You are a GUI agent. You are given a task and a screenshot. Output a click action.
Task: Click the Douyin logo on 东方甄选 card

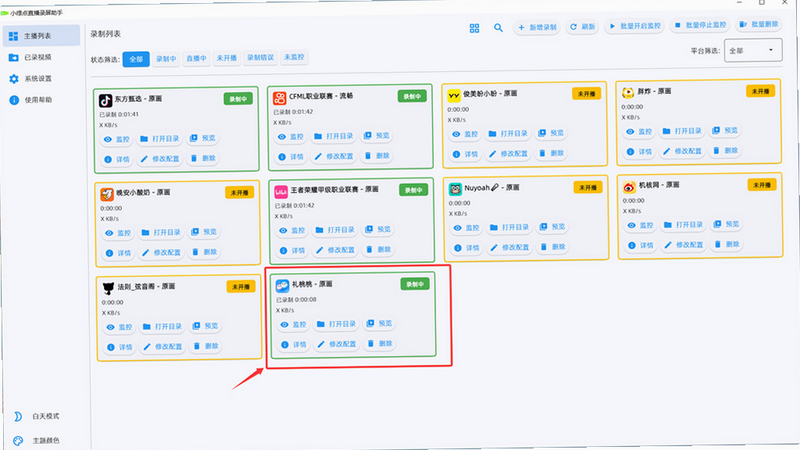[106, 100]
